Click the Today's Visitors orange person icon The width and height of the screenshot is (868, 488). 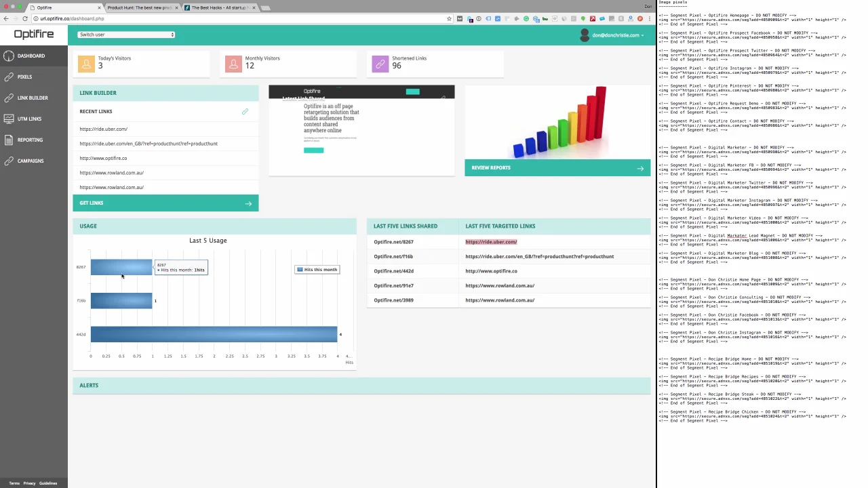click(x=86, y=63)
